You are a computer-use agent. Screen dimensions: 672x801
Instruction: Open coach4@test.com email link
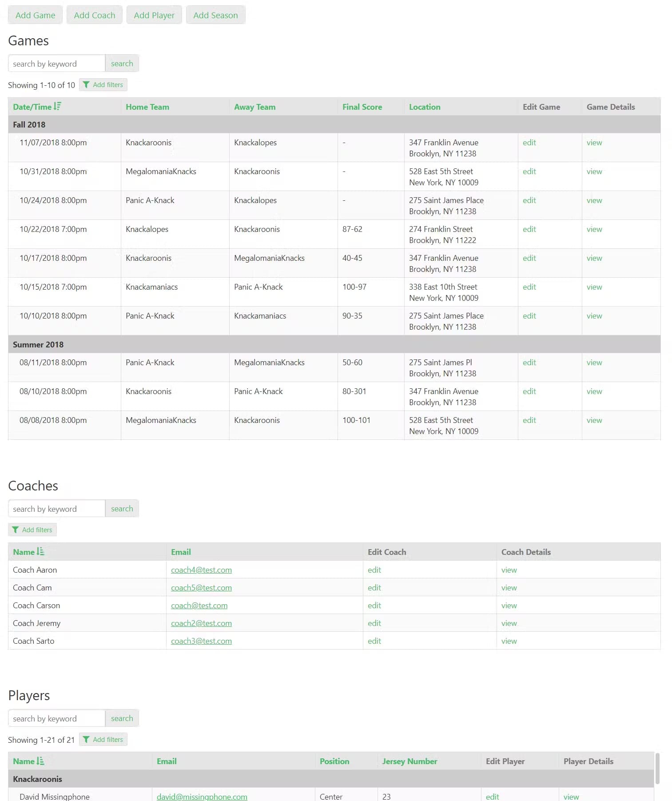click(201, 570)
